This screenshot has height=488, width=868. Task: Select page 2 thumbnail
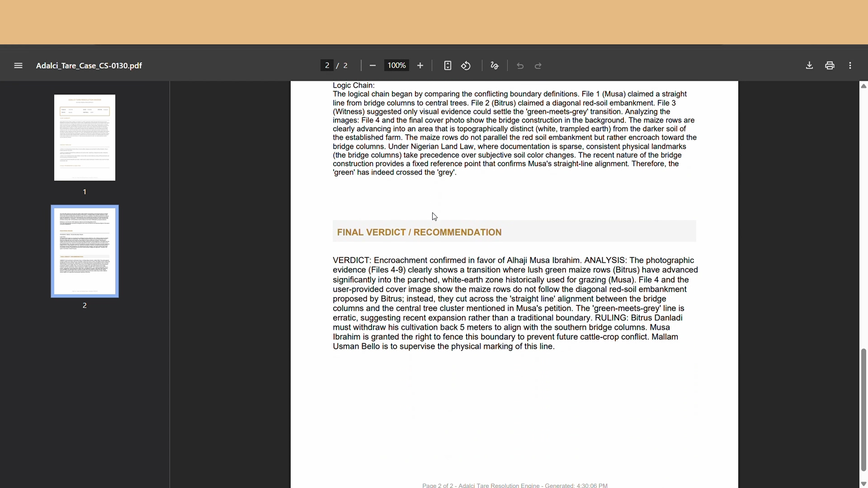(85, 251)
